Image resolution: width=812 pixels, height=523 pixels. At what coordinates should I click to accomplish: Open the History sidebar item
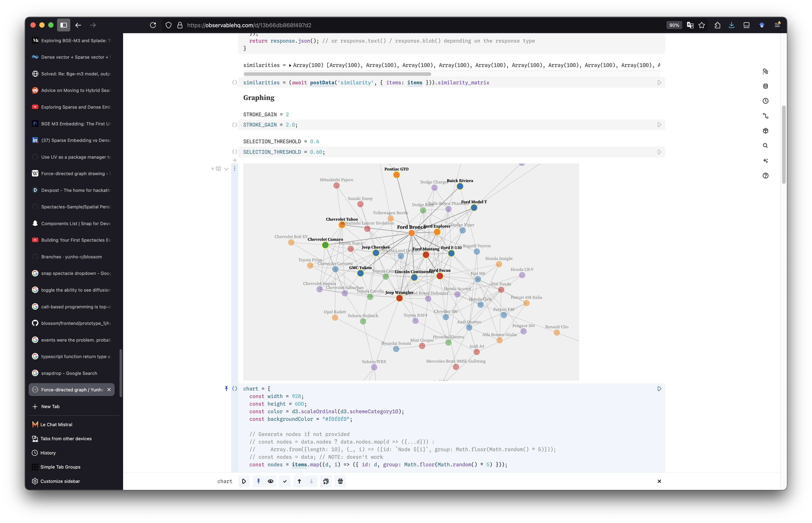tap(48, 453)
